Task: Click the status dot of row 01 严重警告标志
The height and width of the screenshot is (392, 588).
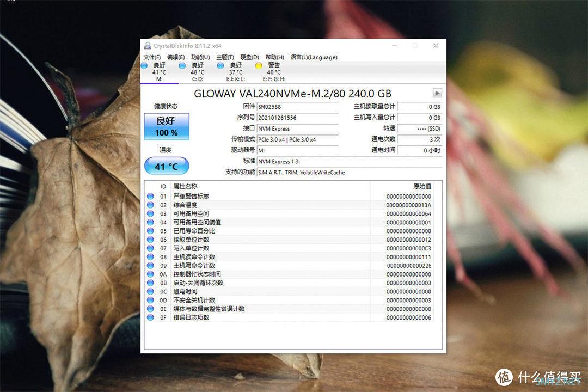Action: (150, 196)
